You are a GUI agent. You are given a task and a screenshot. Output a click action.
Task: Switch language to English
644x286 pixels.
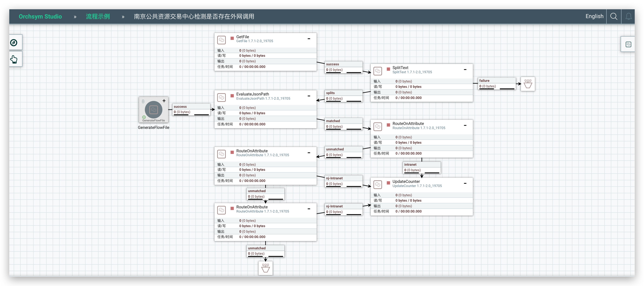[x=594, y=16]
